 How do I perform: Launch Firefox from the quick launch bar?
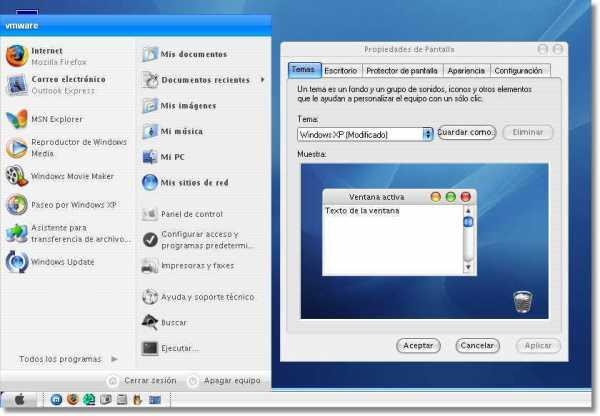pos(73,400)
